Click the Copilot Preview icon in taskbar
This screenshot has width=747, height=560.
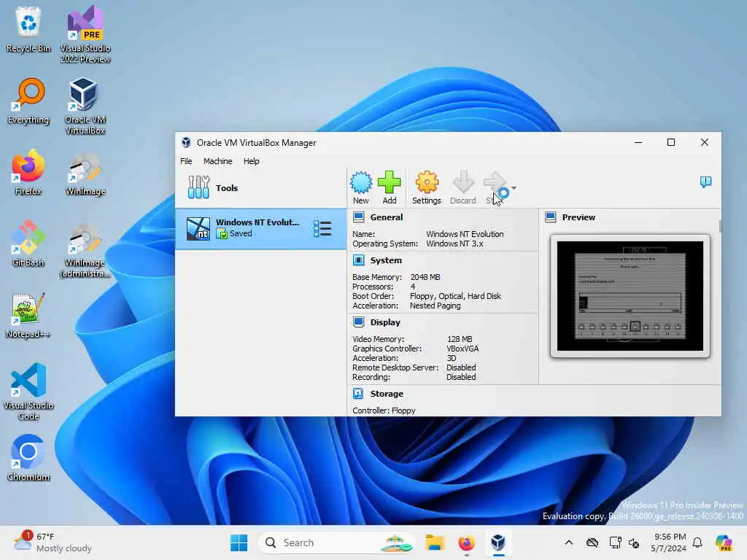click(x=724, y=542)
